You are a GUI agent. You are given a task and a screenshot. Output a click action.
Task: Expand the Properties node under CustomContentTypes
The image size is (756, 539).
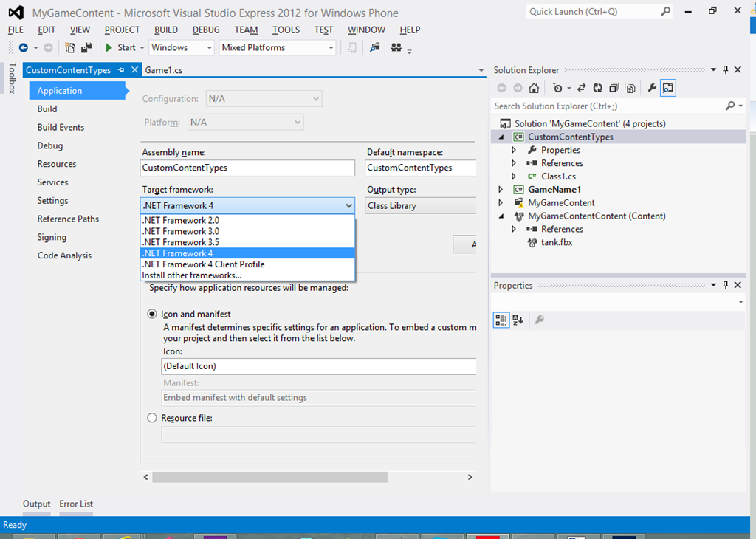tap(514, 150)
